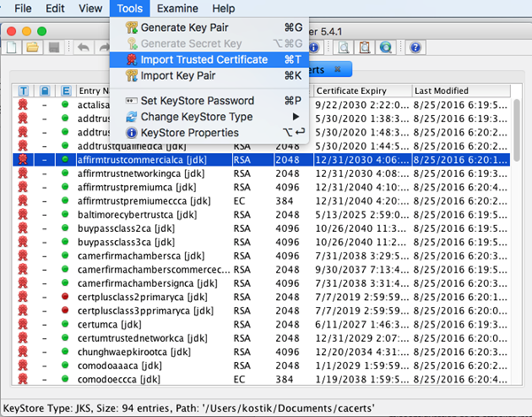Select the affirmtrustpremiumeccca [jdk] entry
This screenshot has width=532, height=417.
[x=261, y=201]
